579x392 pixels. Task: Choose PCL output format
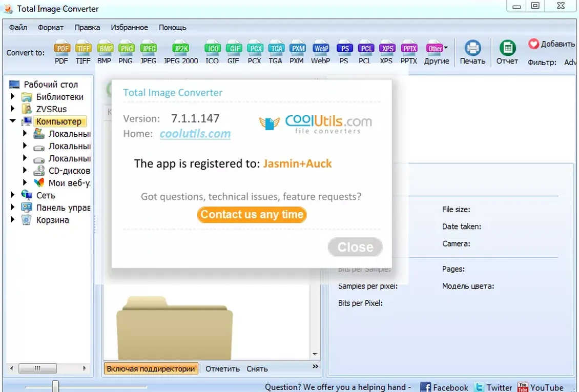point(365,52)
